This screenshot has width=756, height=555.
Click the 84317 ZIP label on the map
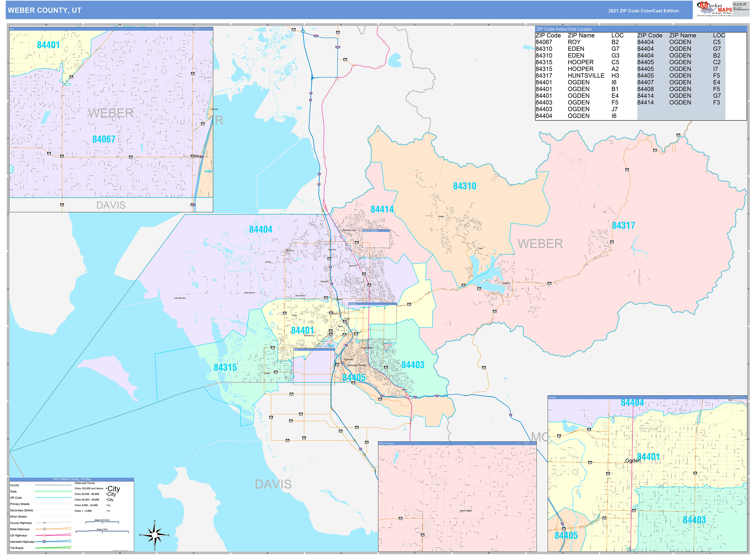click(623, 225)
